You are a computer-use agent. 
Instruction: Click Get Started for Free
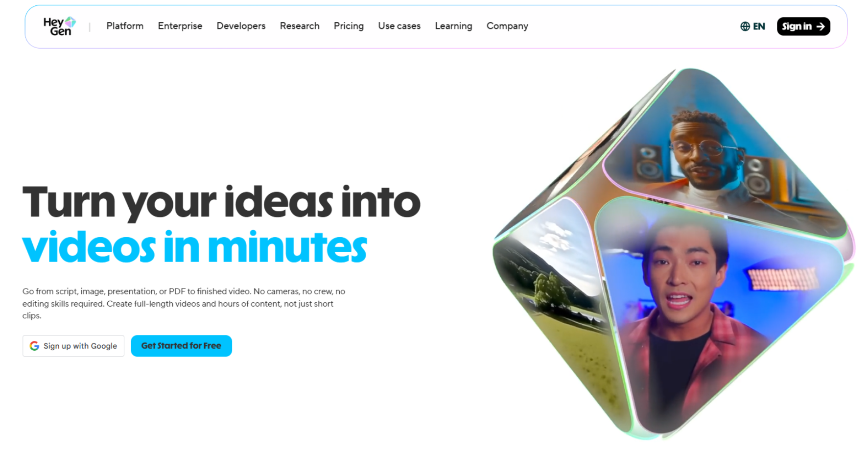point(181,346)
